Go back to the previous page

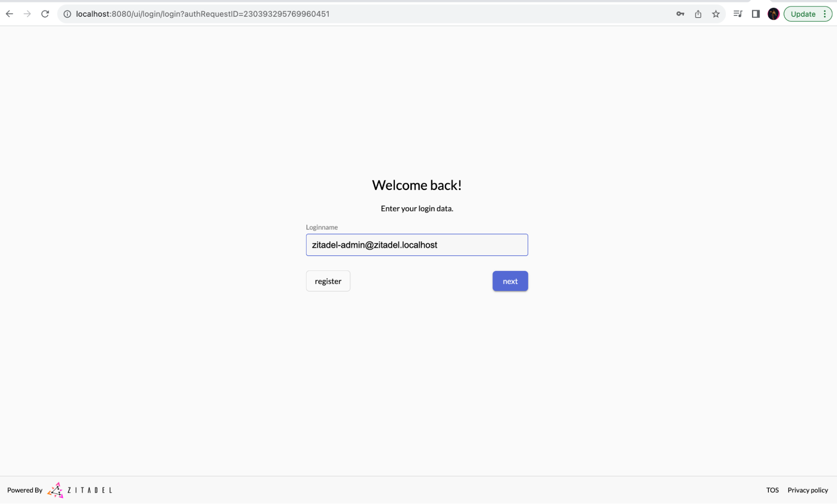[10, 14]
